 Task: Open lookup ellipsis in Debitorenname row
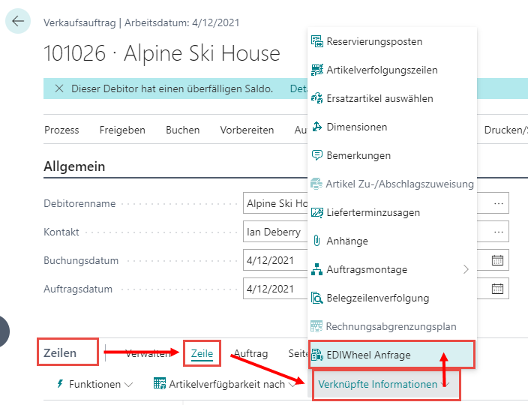point(498,203)
